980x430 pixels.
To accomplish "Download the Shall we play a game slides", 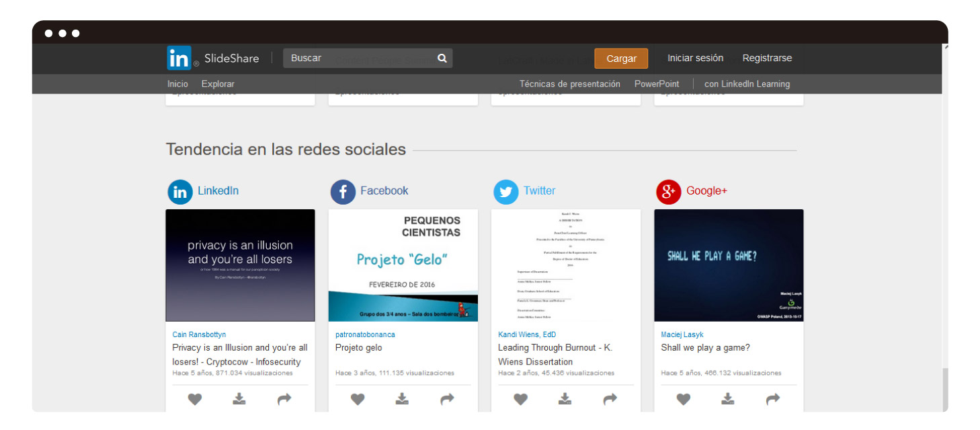I will (728, 399).
